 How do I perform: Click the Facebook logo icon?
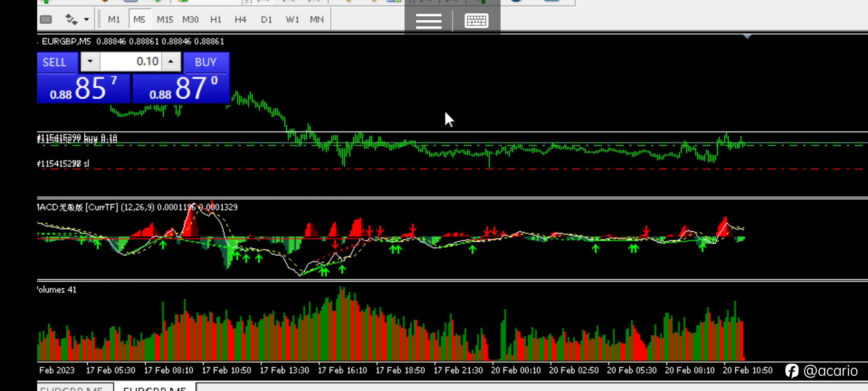pos(792,371)
